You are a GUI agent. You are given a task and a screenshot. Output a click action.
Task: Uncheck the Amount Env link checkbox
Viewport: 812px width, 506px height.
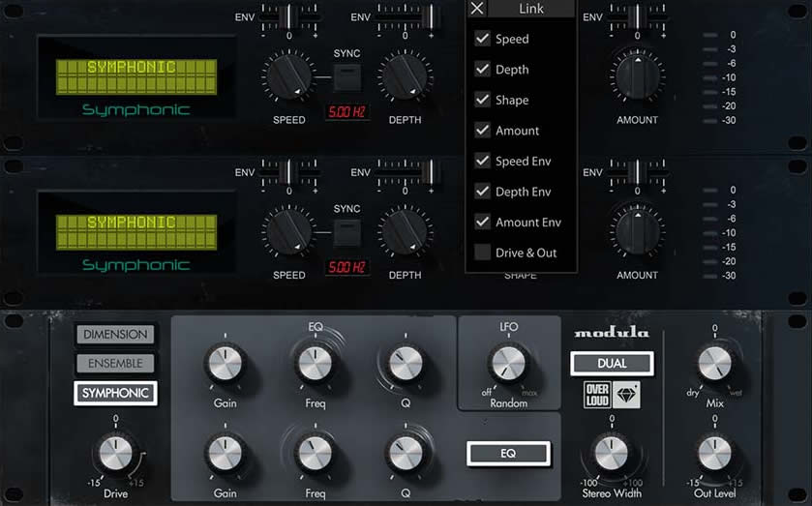tap(483, 222)
